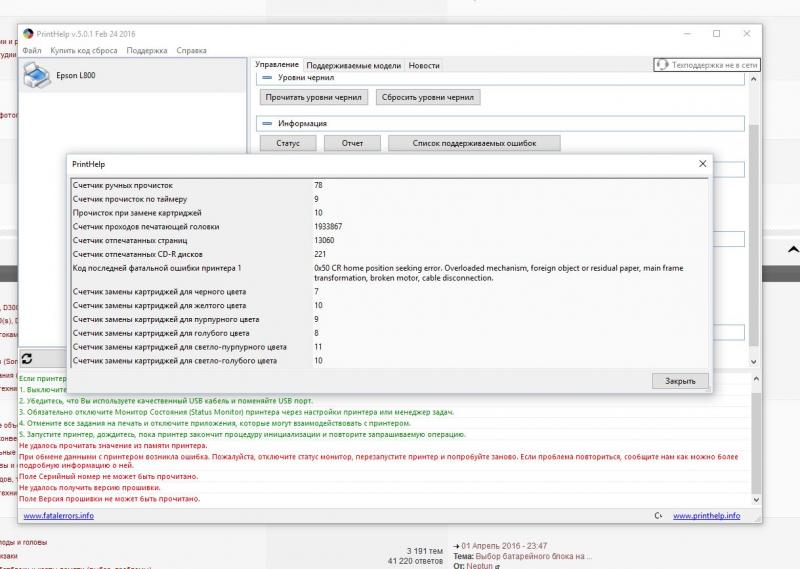Select cartridge counter row for светло-голубого цвета
Image resolution: width=800 pixels, height=569 pixels.
(390, 360)
